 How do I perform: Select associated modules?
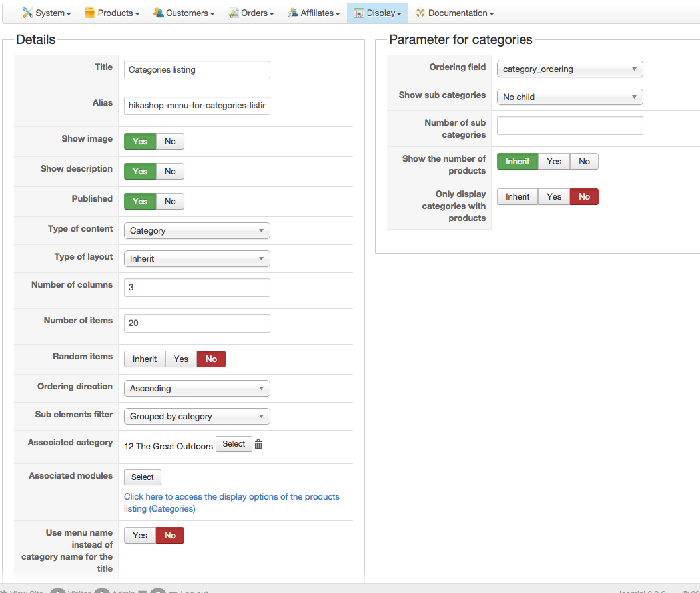tap(143, 477)
